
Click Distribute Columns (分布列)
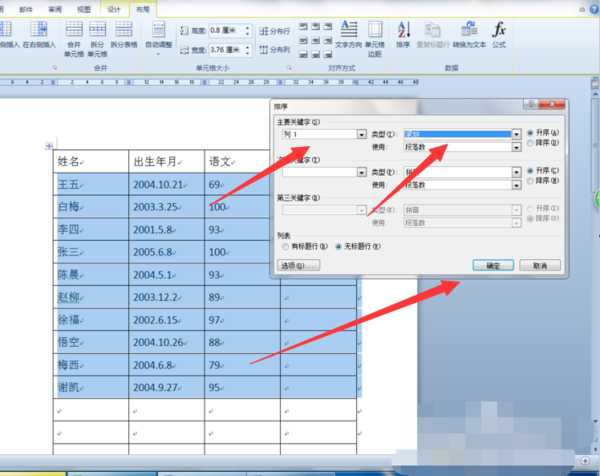[x=274, y=49]
